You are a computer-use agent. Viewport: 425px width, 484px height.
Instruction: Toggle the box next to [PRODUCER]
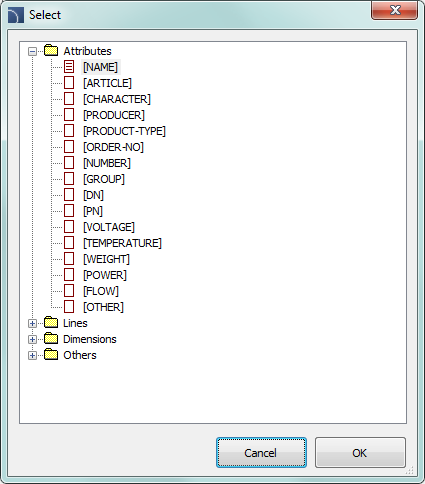click(69, 115)
